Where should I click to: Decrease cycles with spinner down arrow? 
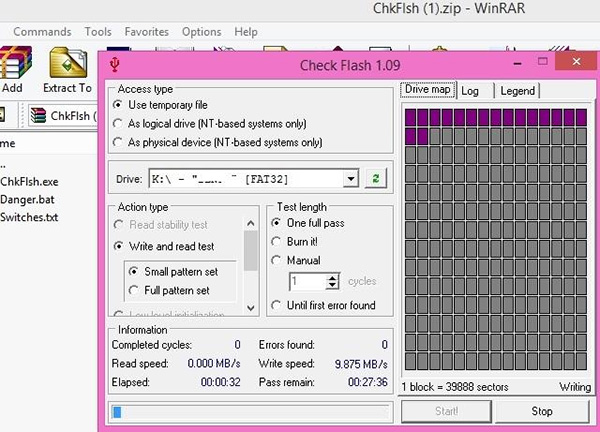333,285
